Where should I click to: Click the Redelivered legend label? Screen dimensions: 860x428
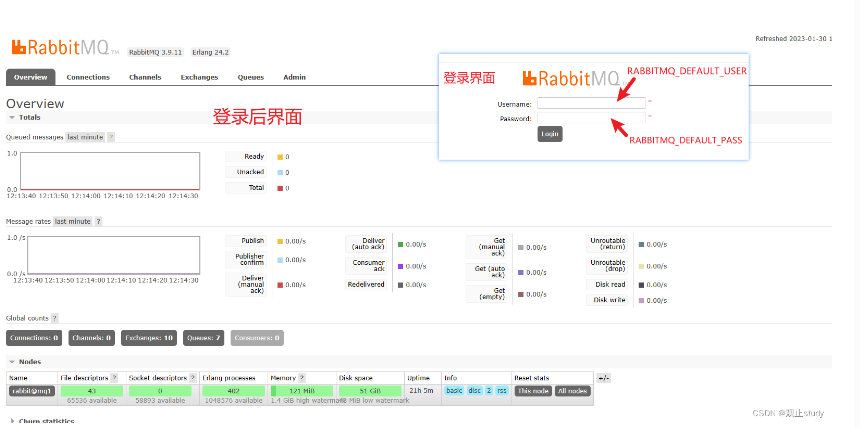366,285
